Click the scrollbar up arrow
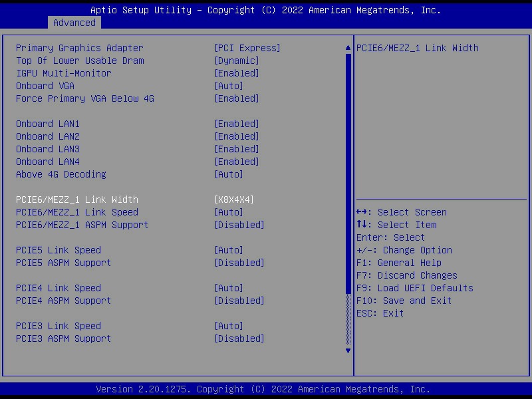532x399 pixels. click(x=348, y=48)
